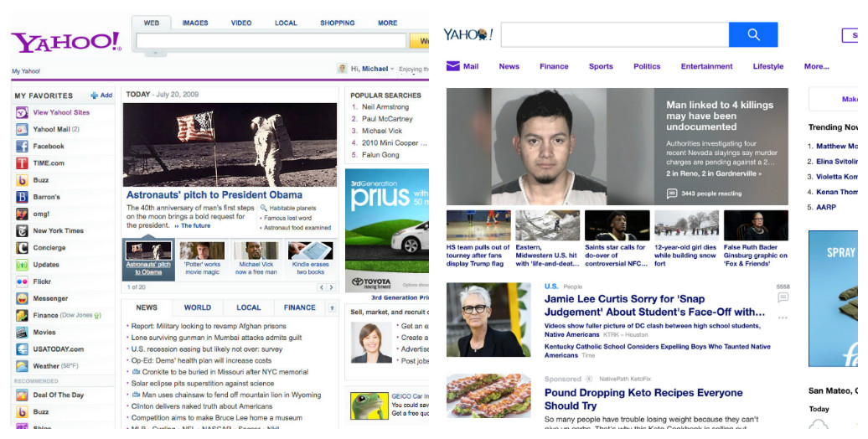Open the Hi, Michael account dropdown
The width and height of the screenshot is (868, 439).
pyautogui.click(x=392, y=70)
